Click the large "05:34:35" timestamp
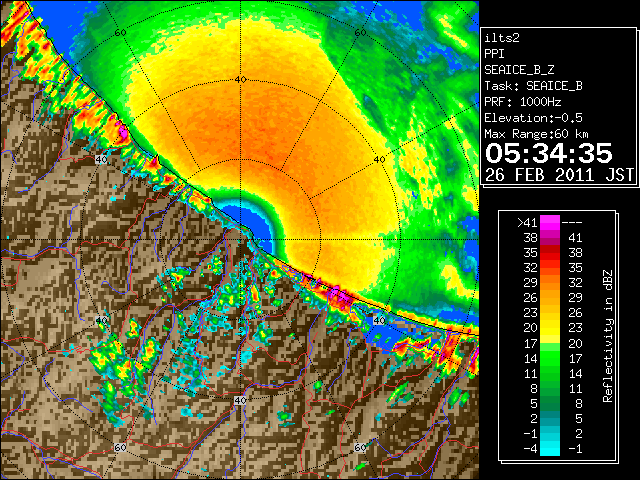The image size is (640, 480). click(549, 153)
